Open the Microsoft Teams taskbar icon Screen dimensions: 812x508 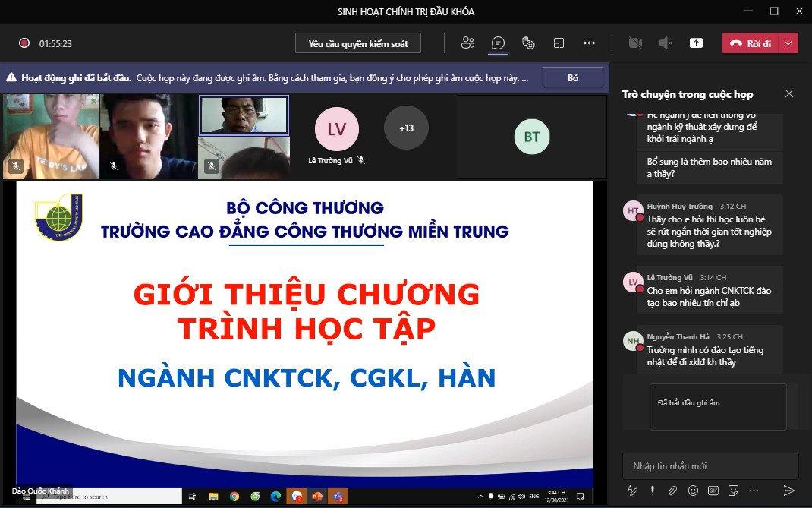click(x=337, y=497)
